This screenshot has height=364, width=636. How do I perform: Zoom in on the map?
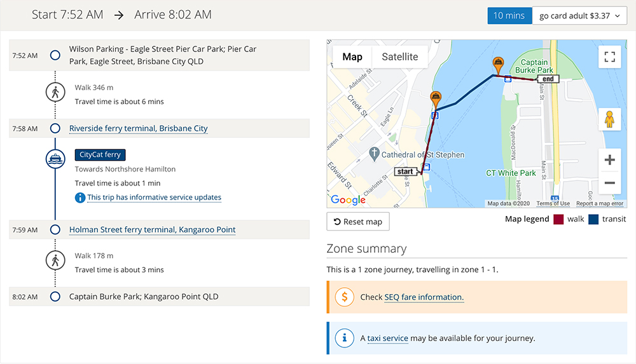click(x=610, y=159)
